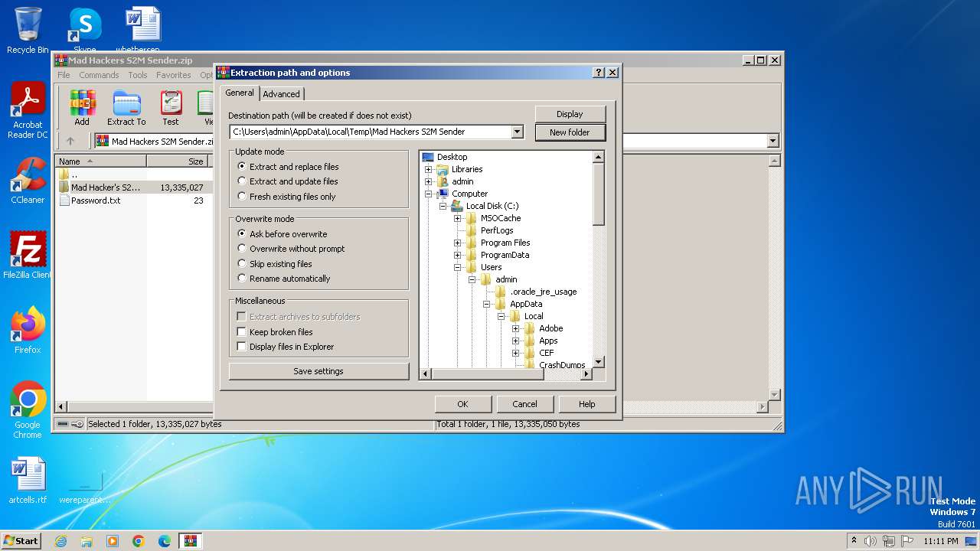Click the volume speaker tray icon
Image resolution: width=980 pixels, height=551 pixels.
click(x=870, y=541)
